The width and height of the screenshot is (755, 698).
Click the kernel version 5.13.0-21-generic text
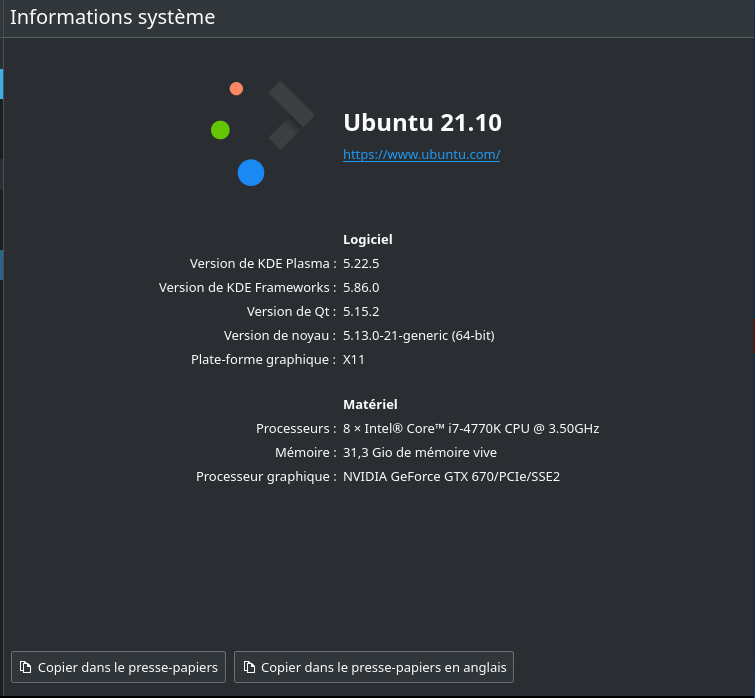click(x=418, y=335)
